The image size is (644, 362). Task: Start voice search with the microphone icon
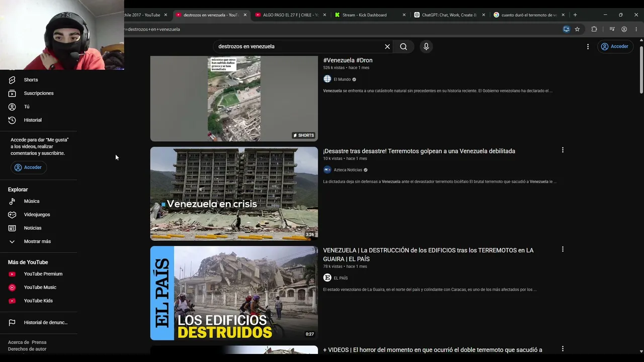pos(426,46)
